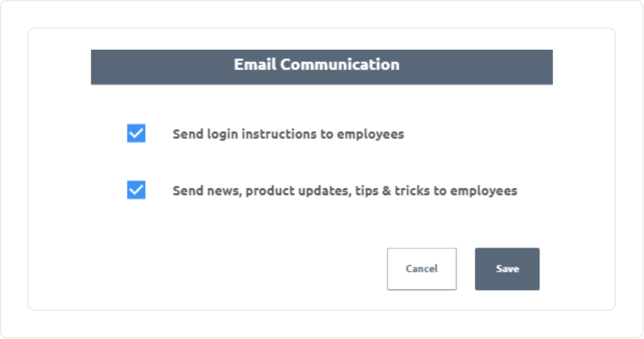Disable sending login instructions to employees
This screenshot has width=644, height=339.
136,134
